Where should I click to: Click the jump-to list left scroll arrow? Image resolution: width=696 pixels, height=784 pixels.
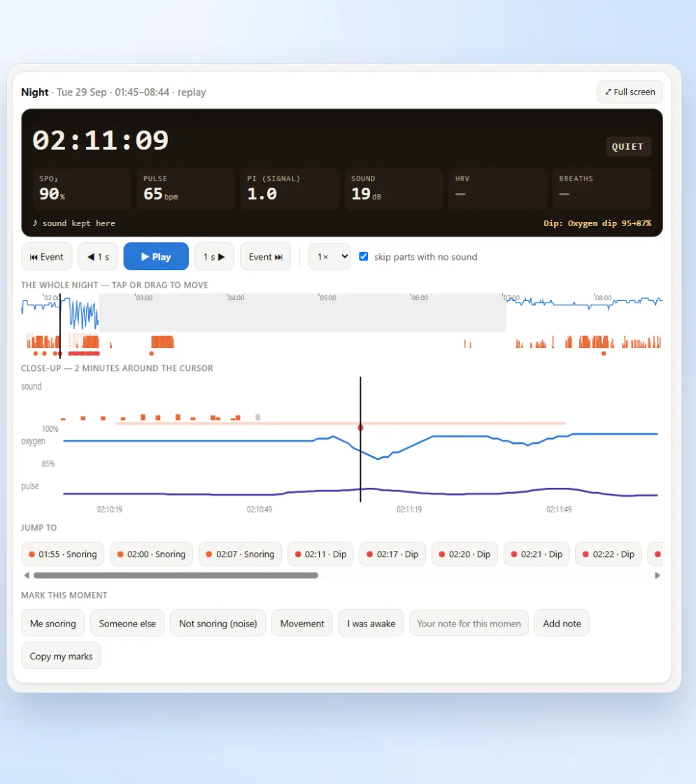tap(27, 575)
